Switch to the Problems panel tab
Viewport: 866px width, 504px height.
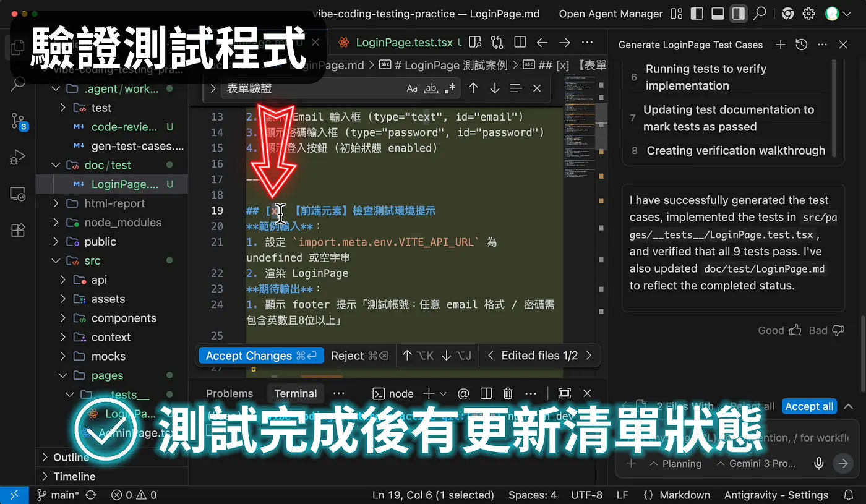click(229, 393)
